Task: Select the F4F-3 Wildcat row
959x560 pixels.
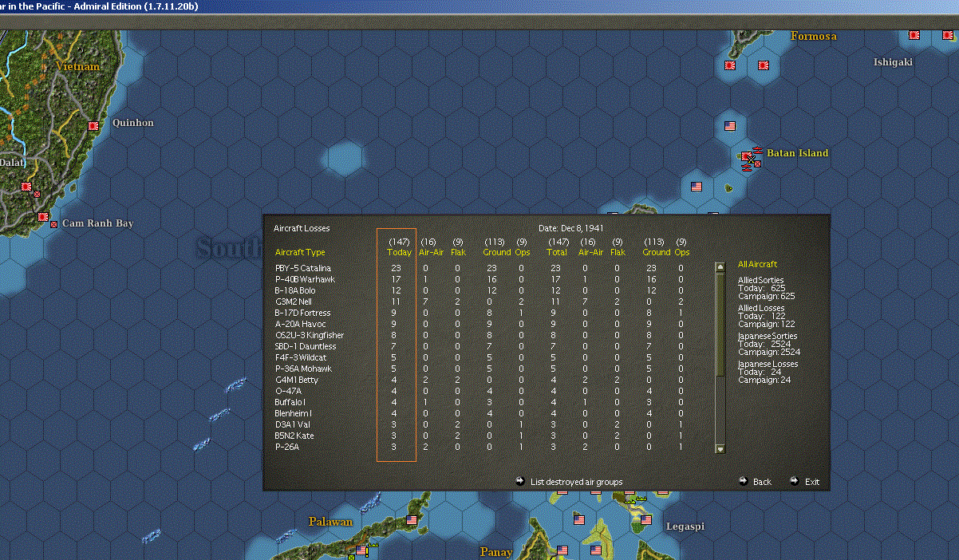Action: pyautogui.click(x=479, y=357)
